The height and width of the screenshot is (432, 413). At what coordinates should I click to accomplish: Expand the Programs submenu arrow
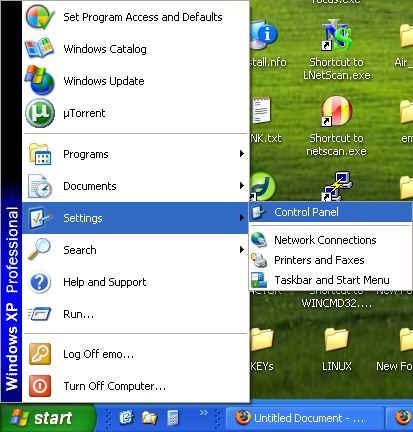pyautogui.click(x=242, y=154)
